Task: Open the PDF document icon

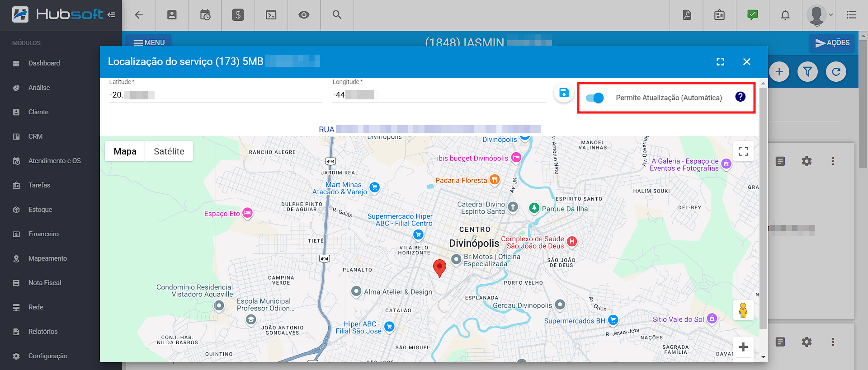Action: [687, 15]
